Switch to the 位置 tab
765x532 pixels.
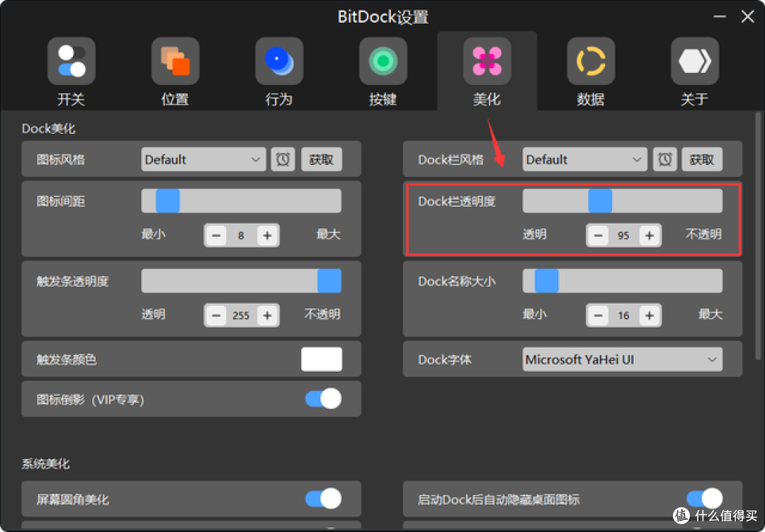click(175, 72)
